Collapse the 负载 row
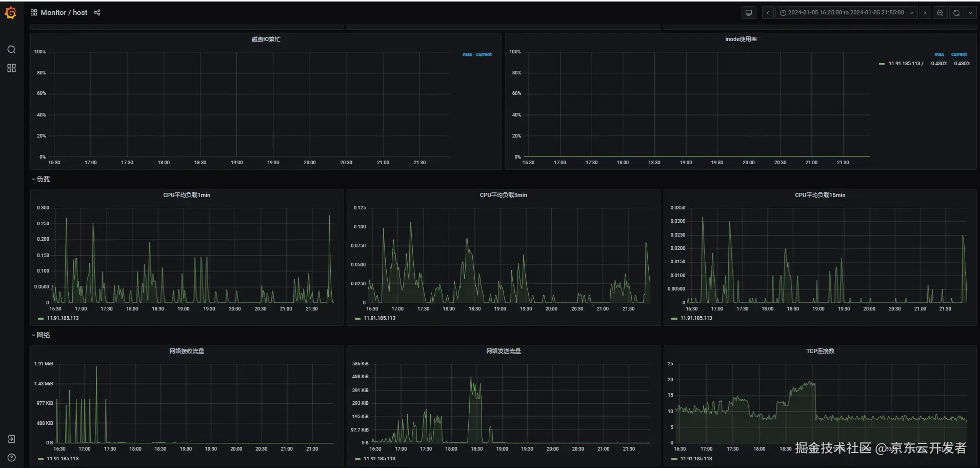Screen dimensions: 980x468 tap(42, 179)
